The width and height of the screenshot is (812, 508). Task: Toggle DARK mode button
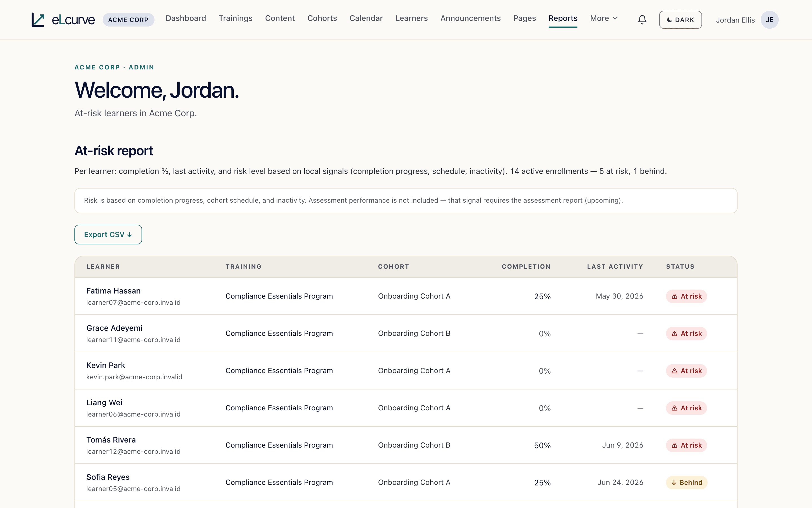point(680,20)
